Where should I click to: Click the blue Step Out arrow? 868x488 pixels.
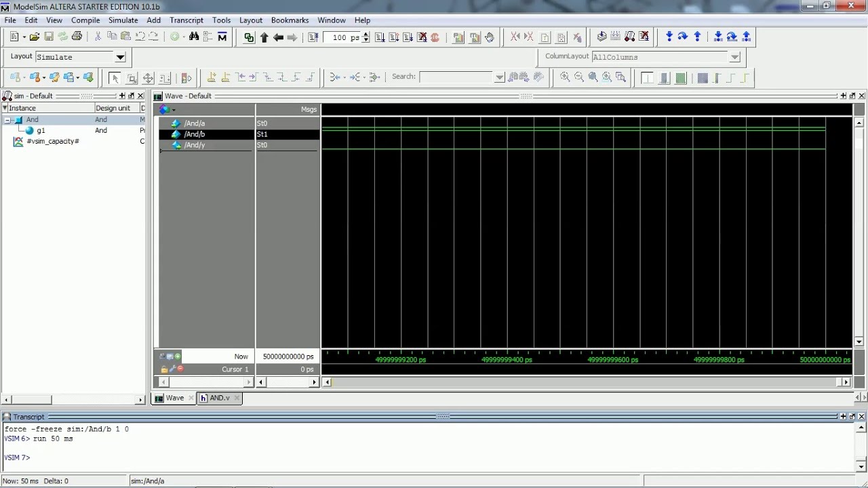coord(697,37)
